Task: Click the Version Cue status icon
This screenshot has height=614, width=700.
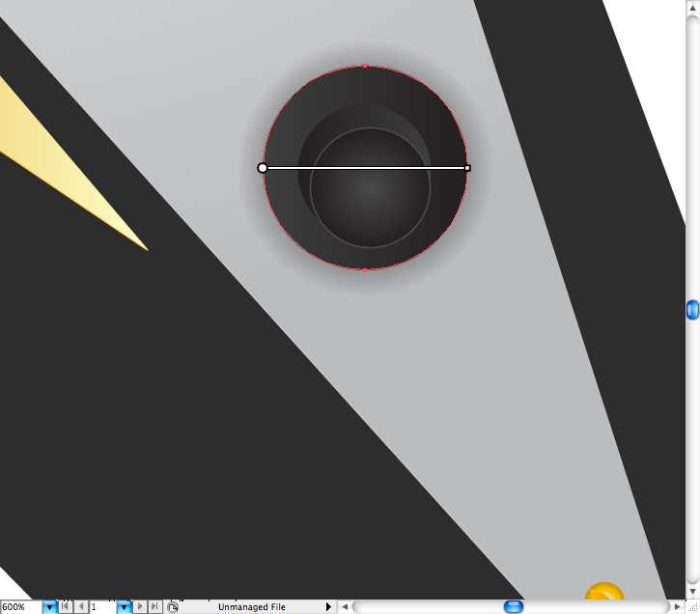Action: 173,607
